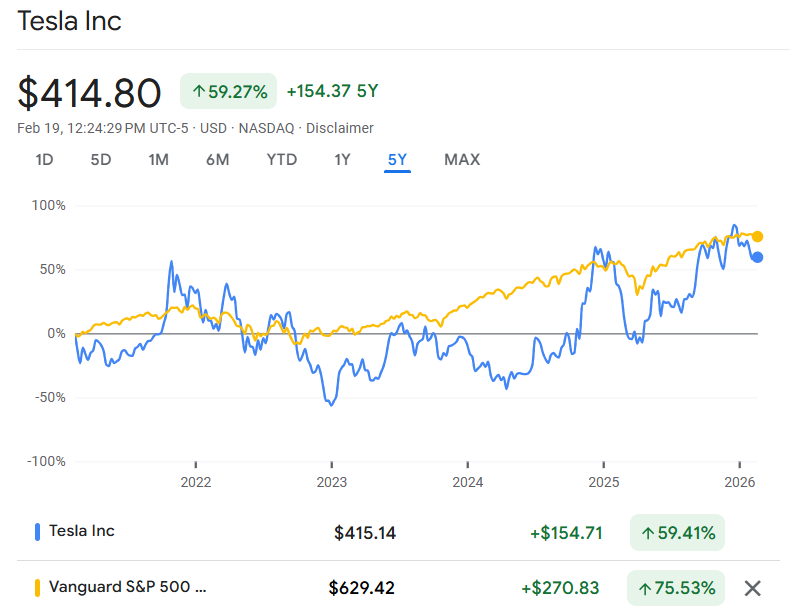Click the $415.14 Tesla price
The height and width of the screenshot is (615, 790).
(x=365, y=533)
